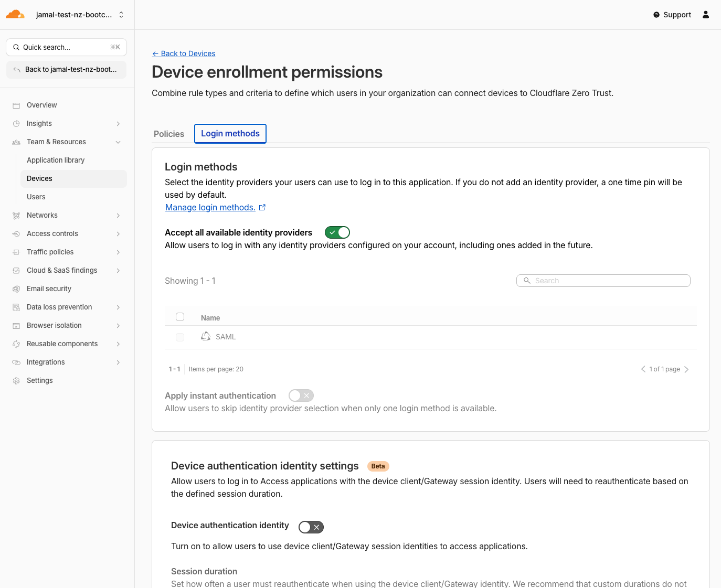The image size is (721, 588).
Task: Expand the Integrations chevron
Action: click(x=118, y=362)
